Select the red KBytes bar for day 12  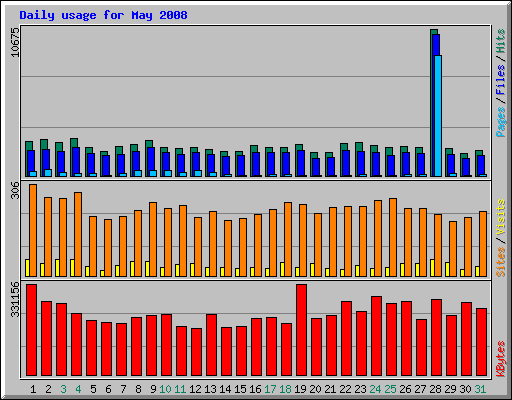196,352
